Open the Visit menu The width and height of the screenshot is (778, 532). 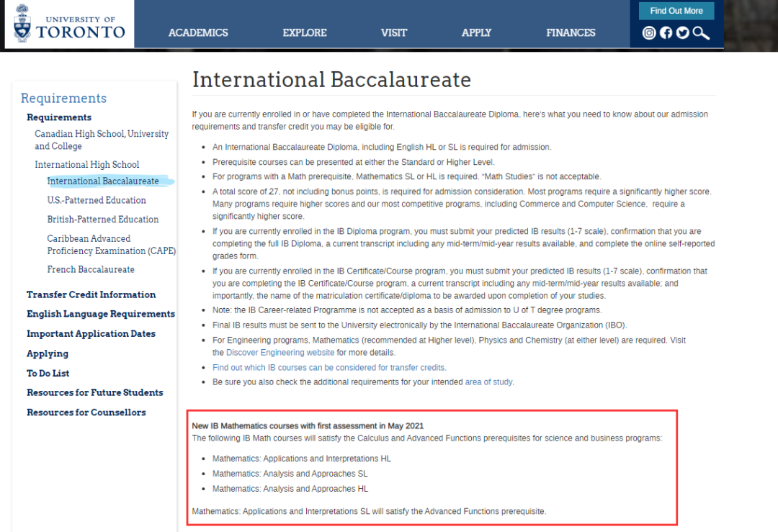(x=394, y=32)
